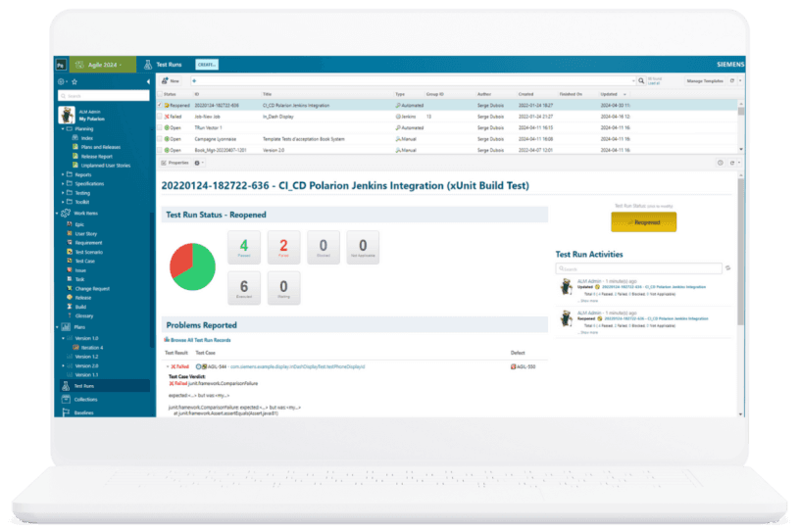Open Issue work items
The width and height of the screenshot is (799, 532).
[76, 270]
